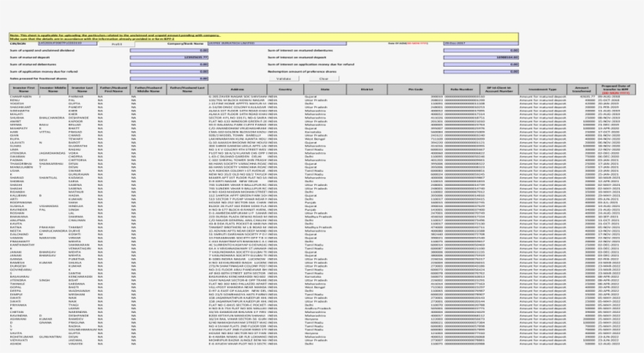The image size is (644, 353).
Task: Click the Father/Husband Middle Name column header
Action: point(148,89)
